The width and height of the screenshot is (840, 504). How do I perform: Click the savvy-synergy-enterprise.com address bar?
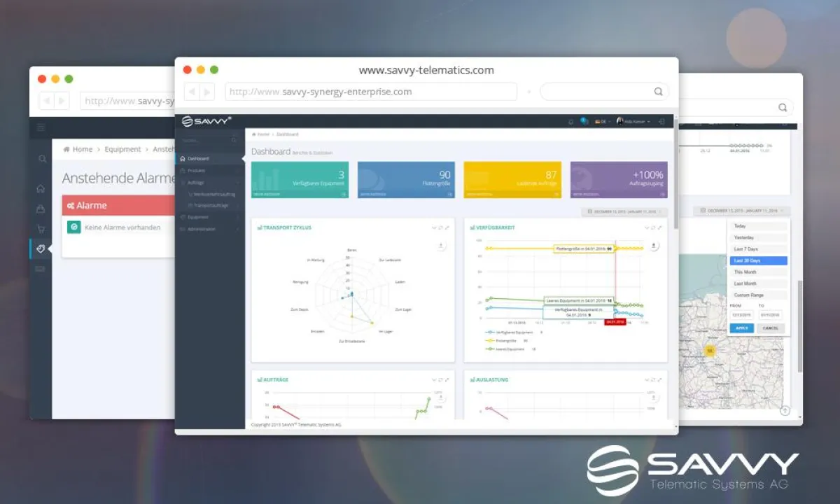[x=370, y=92]
